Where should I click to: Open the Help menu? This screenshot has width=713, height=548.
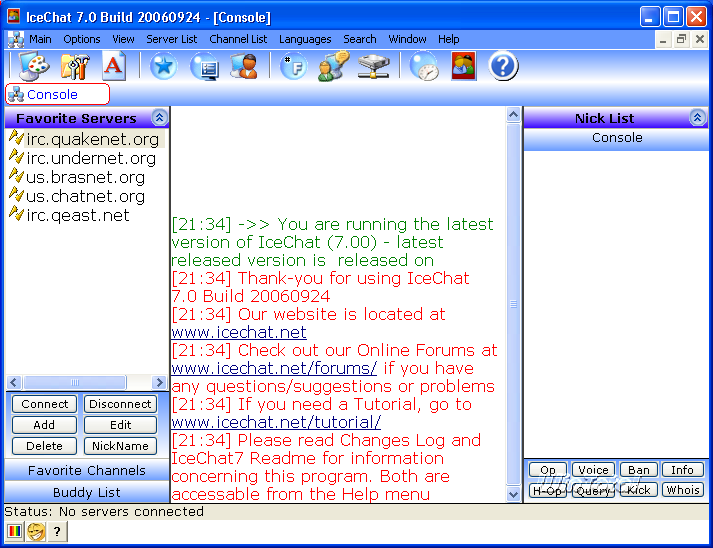point(448,39)
